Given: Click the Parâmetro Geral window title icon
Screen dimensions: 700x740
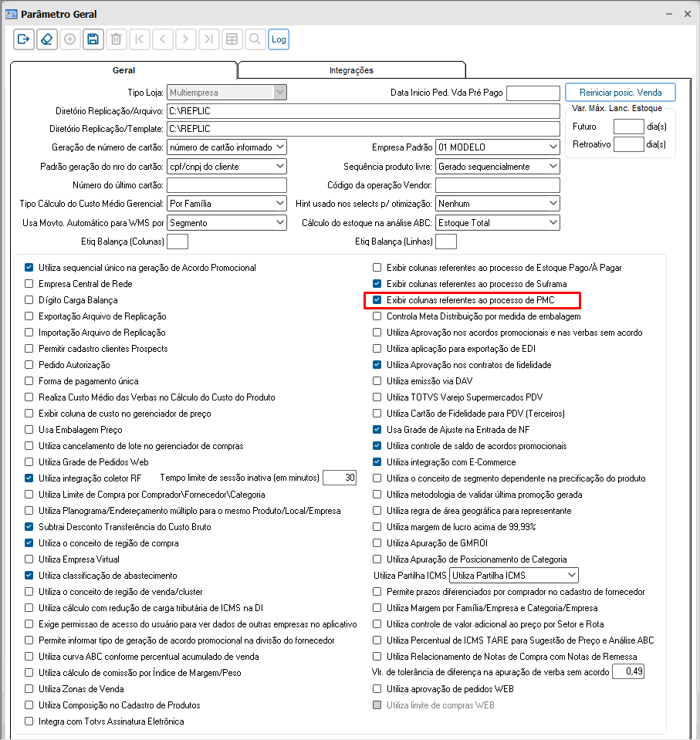Looking at the screenshot, I should pos(11,14).
